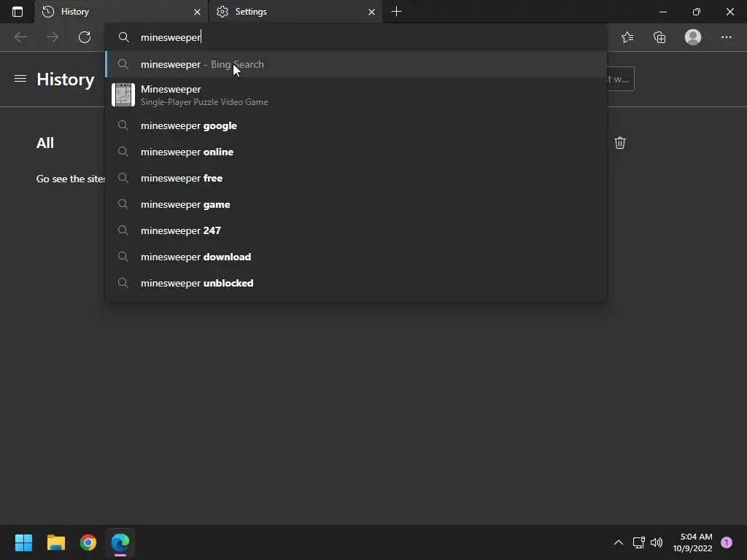Show hidden system tray icons
The height and width of the screenshot is (560, 747).
[x=619, y=542]
